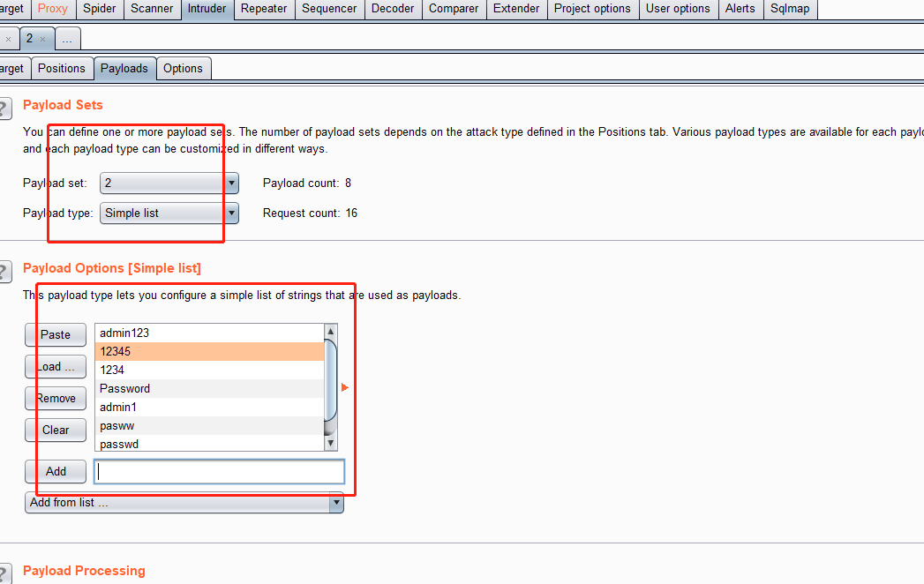Select admin123 in the payload list
The height and width of the screenshot is (584, 924).
(209, 333)
